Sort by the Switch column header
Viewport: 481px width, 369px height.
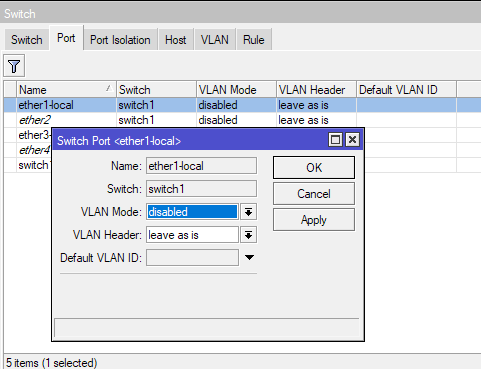coord(156,90)
